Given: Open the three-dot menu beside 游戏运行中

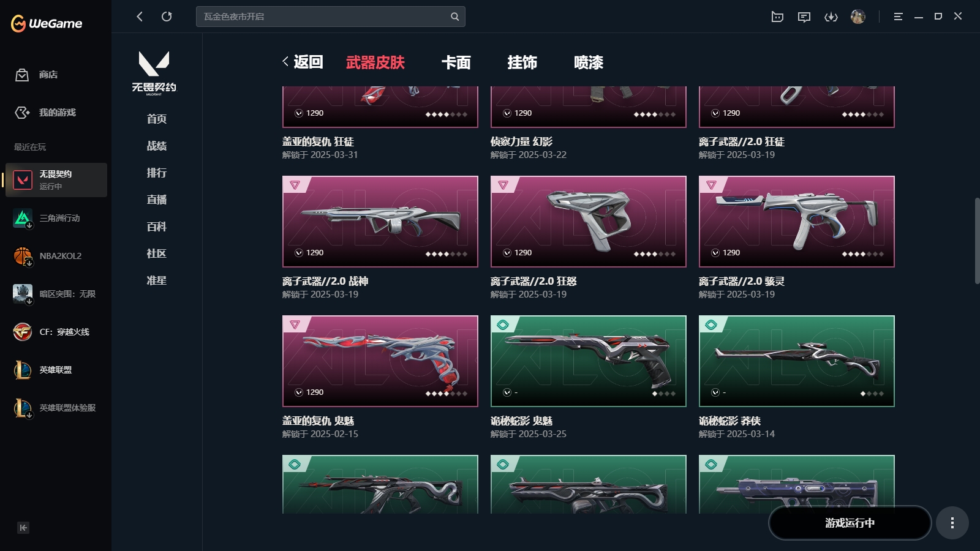Looking at the screenshot, I should [952, 523].
